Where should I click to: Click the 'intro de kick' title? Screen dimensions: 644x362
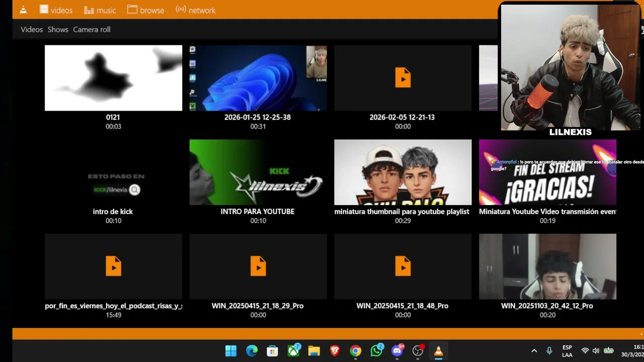113,212
